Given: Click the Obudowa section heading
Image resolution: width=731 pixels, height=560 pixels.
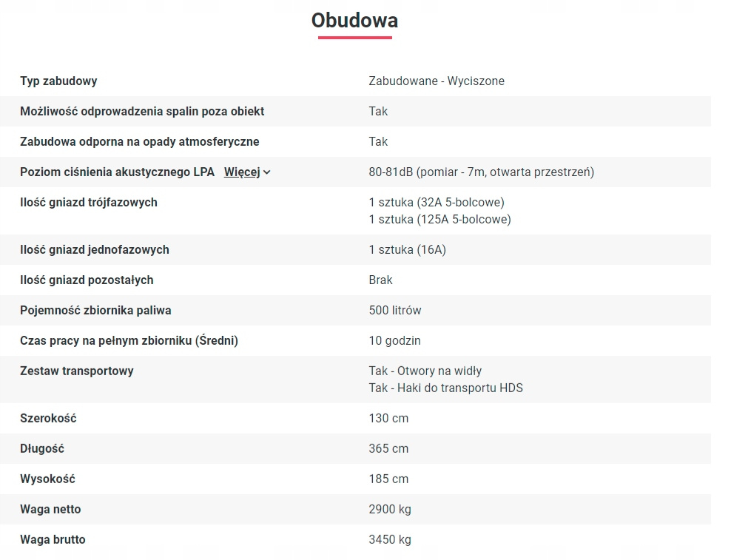Looking at the screenshot, I should point(354,21).
